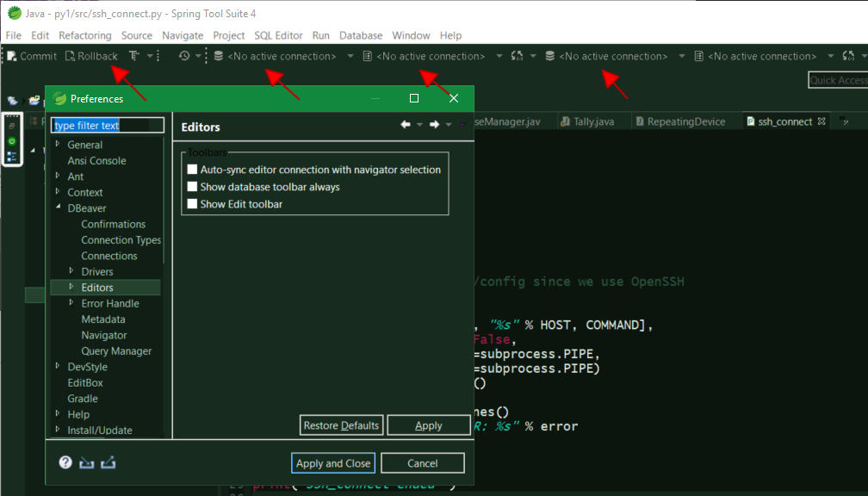This screenshot has width=868, height=496.
Task: Open the Navigate menu
Action: click(x=183, y=35)
